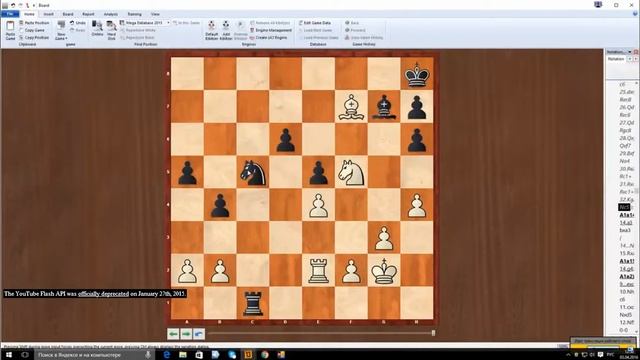Click the Notation tab in right panel
640x360 pixels.
point(616,59)
